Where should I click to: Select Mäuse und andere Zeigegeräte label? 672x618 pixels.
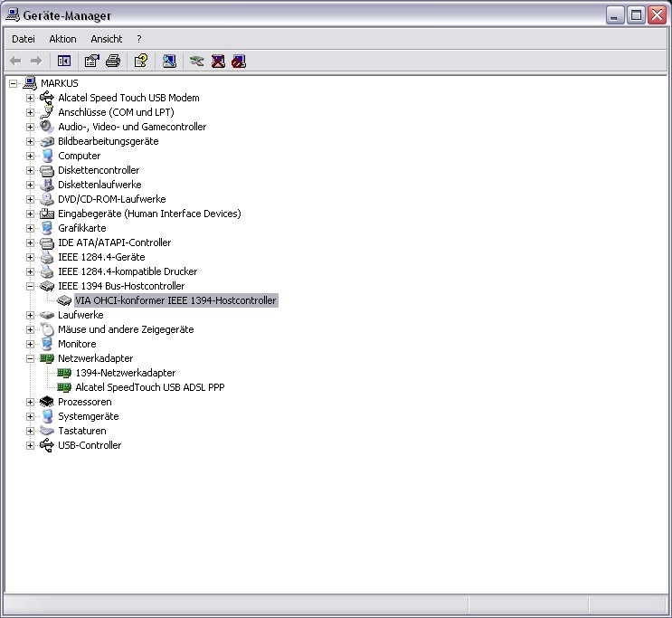pos(126,329)
